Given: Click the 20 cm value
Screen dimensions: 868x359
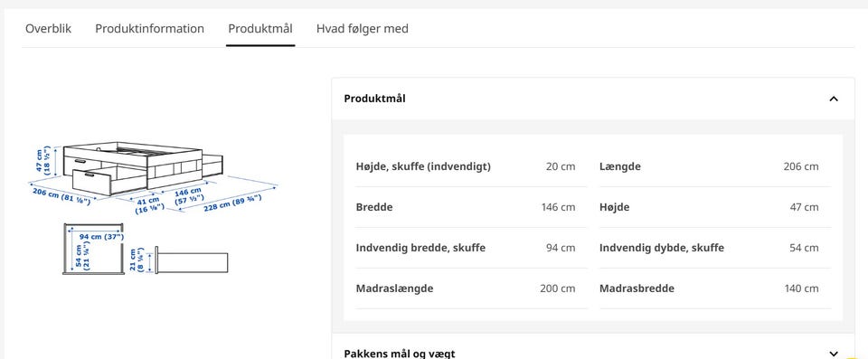Looking at the screenshot, I should pyautogui.click(x=561, y=166).
